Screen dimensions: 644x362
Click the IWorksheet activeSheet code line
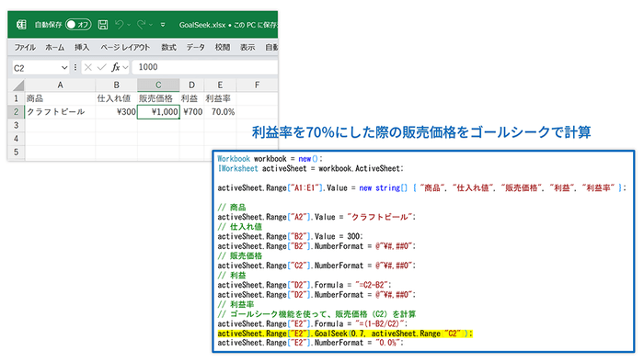click(x=311, y=168)
